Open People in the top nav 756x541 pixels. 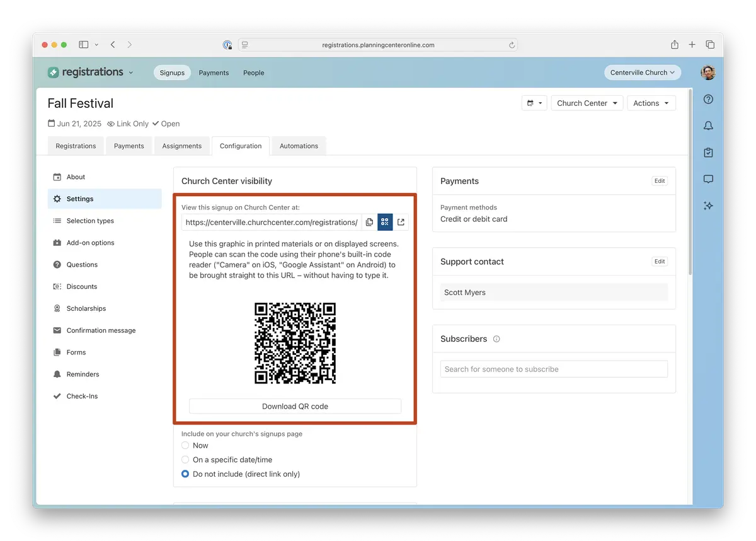[254, 73]
